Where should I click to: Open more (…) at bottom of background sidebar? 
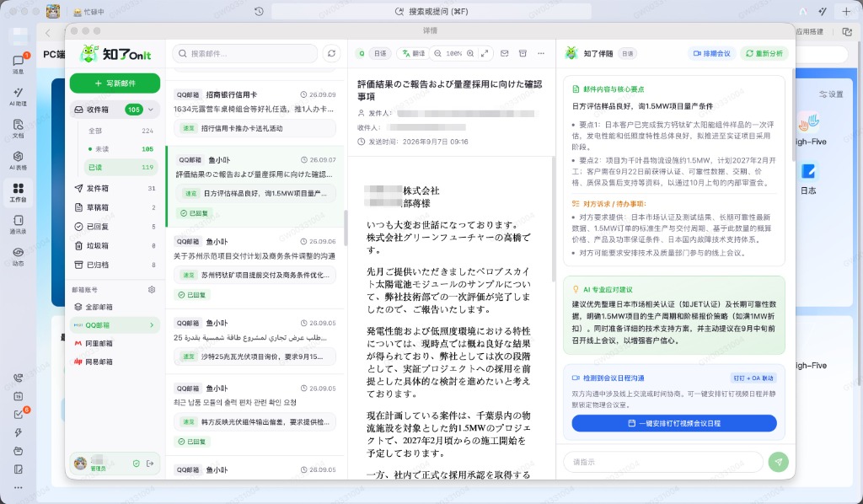(x=19, y=487)
